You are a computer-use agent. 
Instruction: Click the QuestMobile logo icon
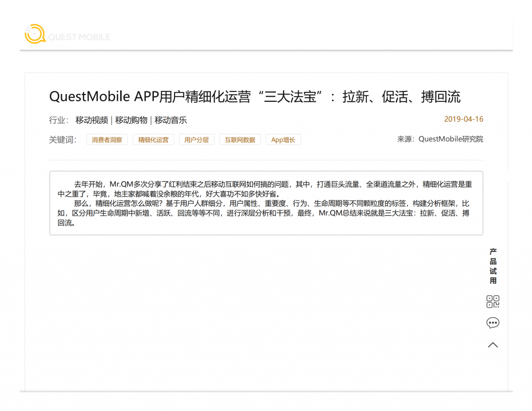(35, 34)
